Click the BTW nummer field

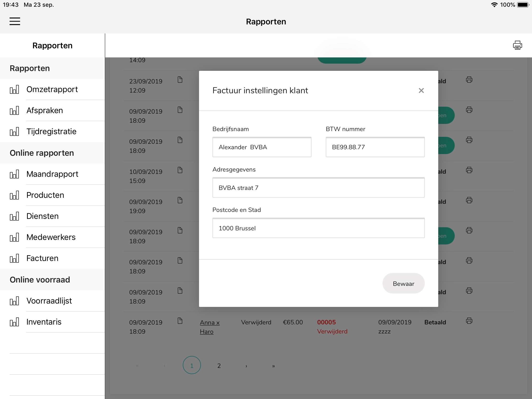click(x=375, y=147)
